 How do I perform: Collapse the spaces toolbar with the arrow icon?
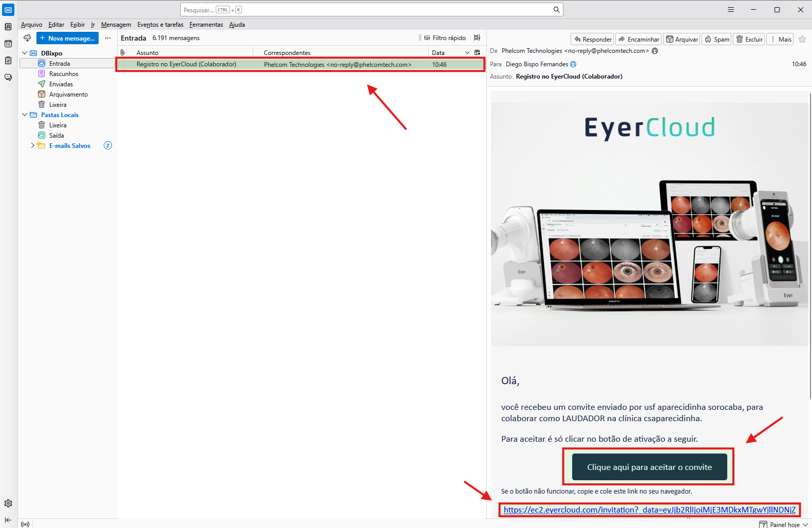pyautogui.click(x=8, y=520)
